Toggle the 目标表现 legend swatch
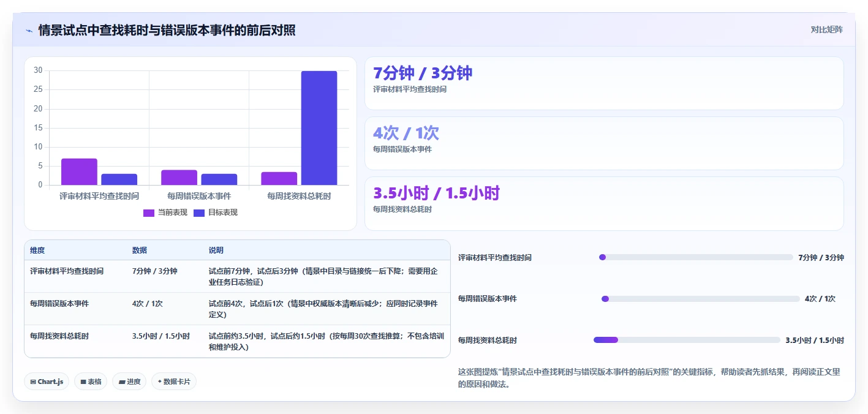868x414 pixels. [x=199, y=213]
